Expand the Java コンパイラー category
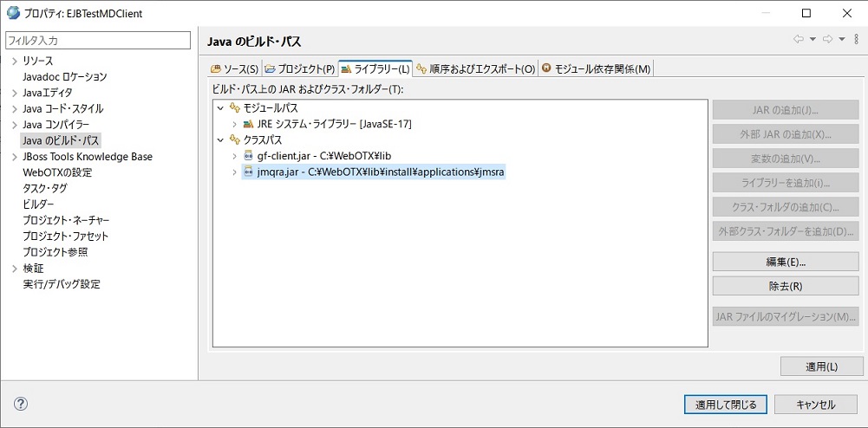868x428 pixels. coord(14,125)
